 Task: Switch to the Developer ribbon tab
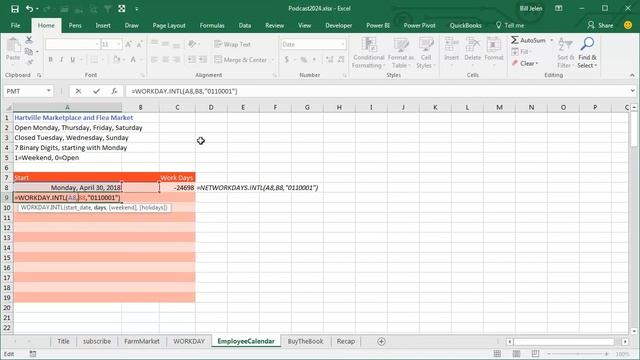click(x=338, y=25)
